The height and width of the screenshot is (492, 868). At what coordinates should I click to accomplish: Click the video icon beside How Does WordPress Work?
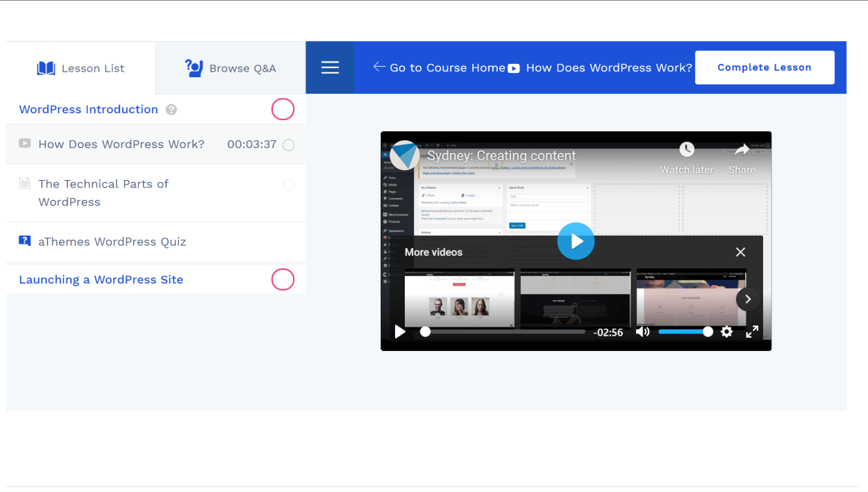[25, 143]
